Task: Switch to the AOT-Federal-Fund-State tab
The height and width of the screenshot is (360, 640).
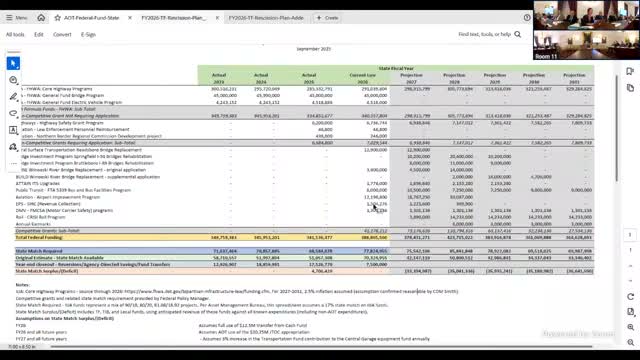Action: pyautogui.click(x=91, y=18)
